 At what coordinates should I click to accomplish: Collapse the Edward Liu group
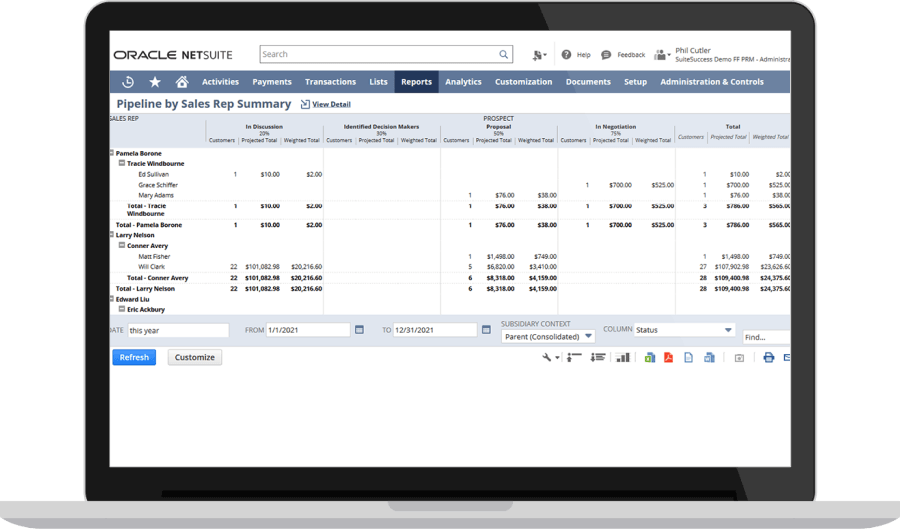pos(111,299)
